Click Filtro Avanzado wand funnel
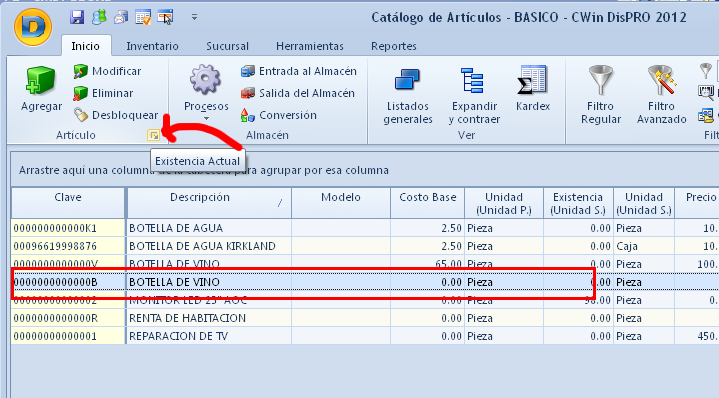The width and height of the screenshot is (719, 398). [661, 95]
